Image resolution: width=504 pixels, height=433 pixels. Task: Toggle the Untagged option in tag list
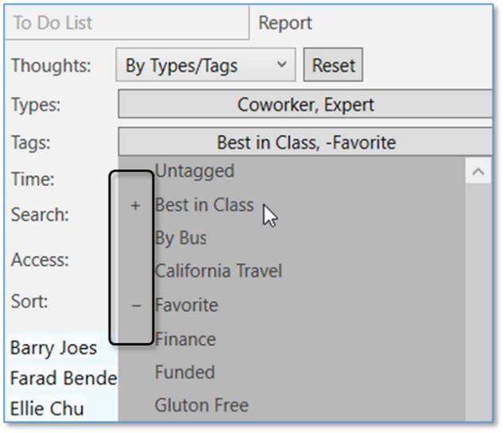pos(195,171)
